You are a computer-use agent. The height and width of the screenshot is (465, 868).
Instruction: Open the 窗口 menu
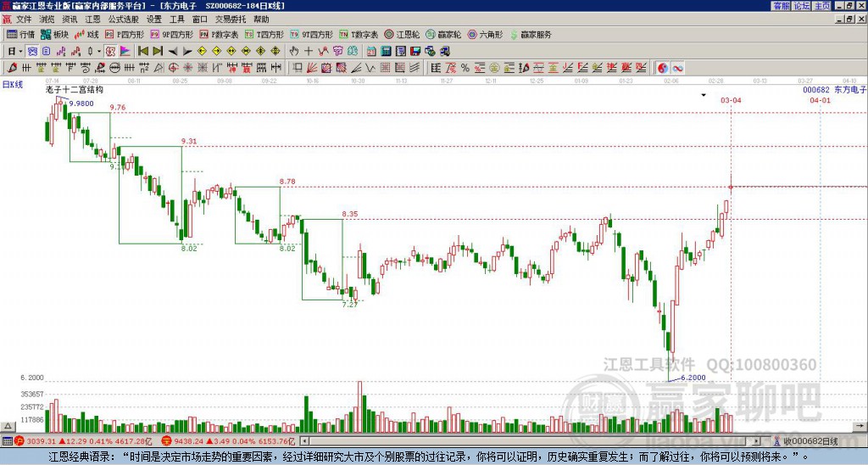pos(200,19)
